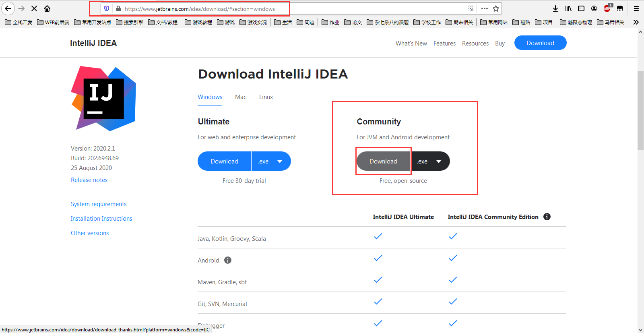644x333 pixels.
Task: Open the WEB前后端 bookmark folder
Action: (53, 22)
